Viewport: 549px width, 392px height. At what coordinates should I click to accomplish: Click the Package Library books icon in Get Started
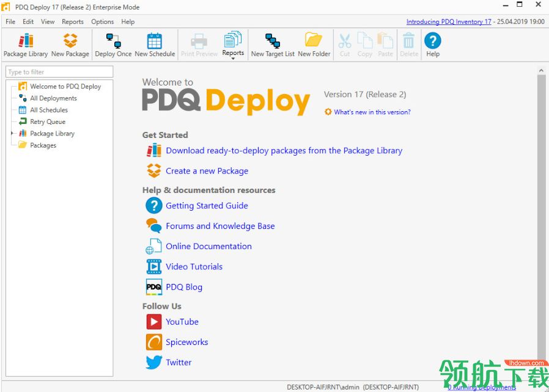pos(153,150)
